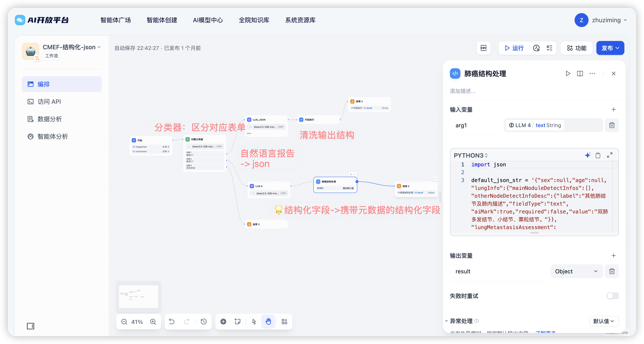Delete the arg1 input variable
This screenshot has width=644, height=344.
(611, 125)
